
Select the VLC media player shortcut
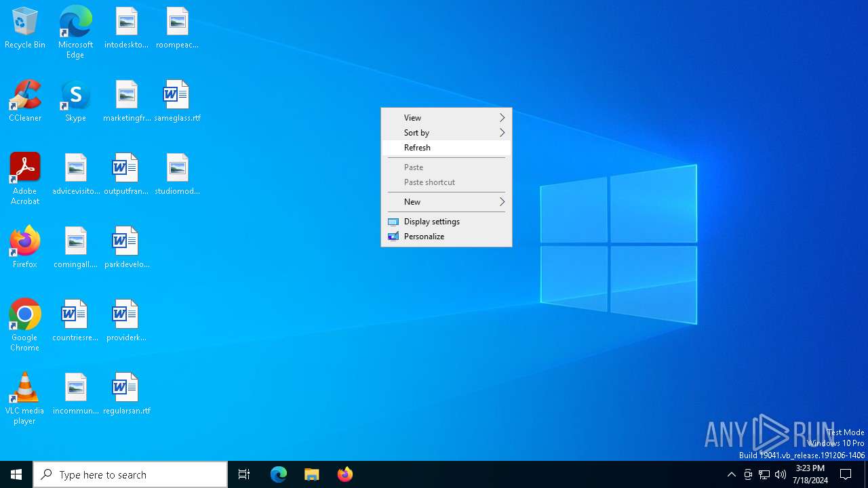pyautogui.click(x=25, y=399)
